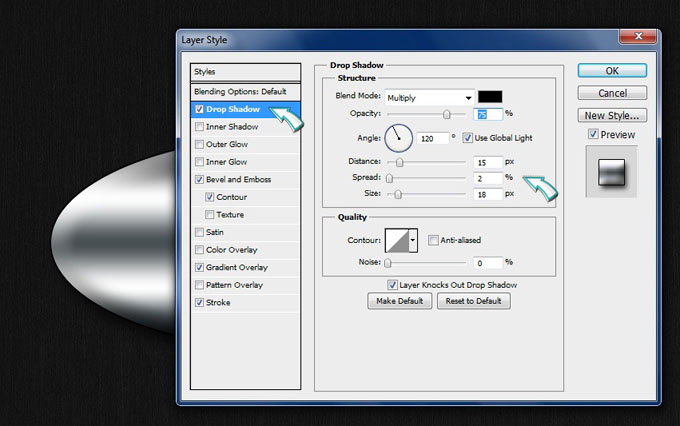The image size is (680, 426).
Task: Uncheck the Gradient Overlay checkbox
Action: coord(199,267)
